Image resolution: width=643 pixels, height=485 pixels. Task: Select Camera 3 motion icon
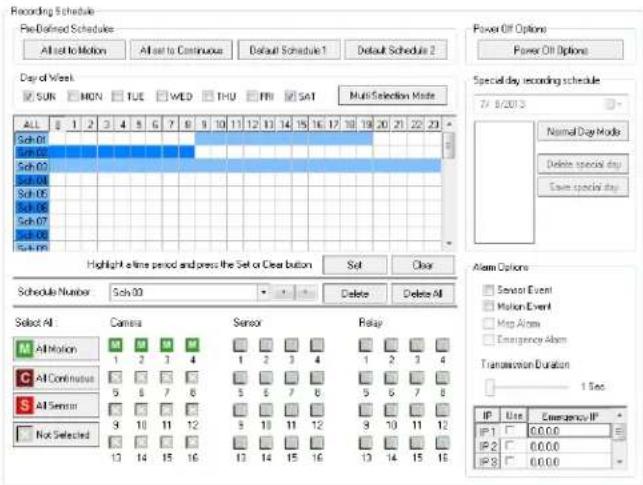click(166, 345)
